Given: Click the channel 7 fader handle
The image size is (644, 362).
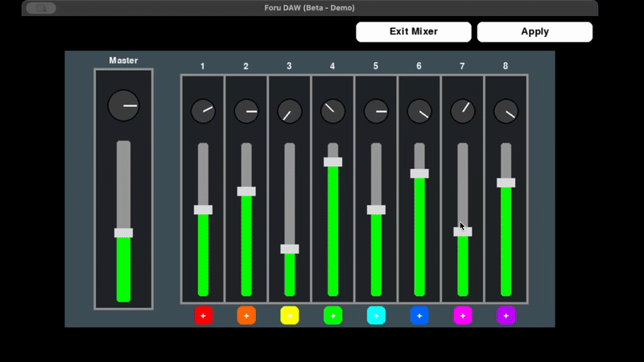Looking at the screenshot, I should (463, 232).
